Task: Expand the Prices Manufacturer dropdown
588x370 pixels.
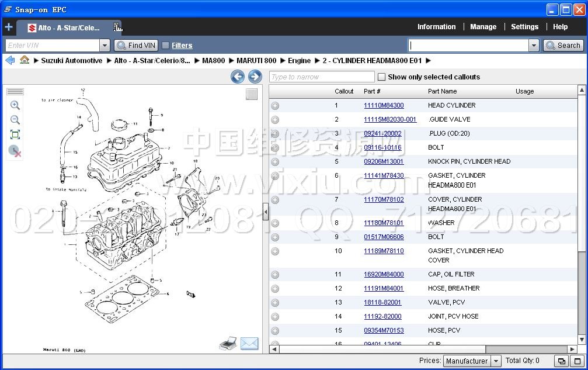Action: tap(496, 361)
